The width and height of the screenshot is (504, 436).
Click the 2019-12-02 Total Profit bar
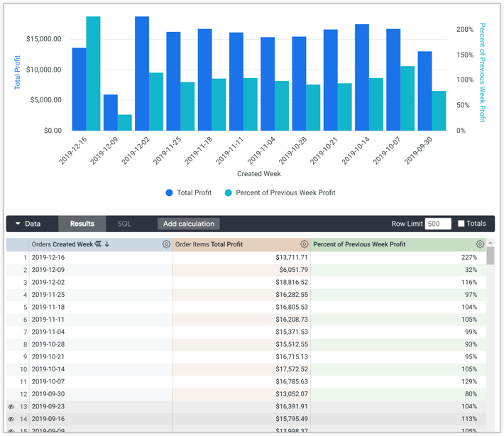pos(142,73)
